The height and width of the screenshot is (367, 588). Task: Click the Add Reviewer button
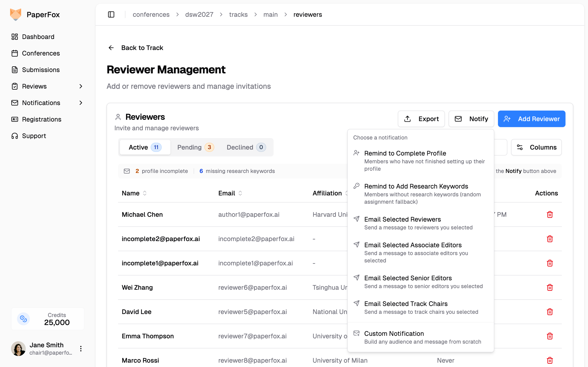[531, 119]
